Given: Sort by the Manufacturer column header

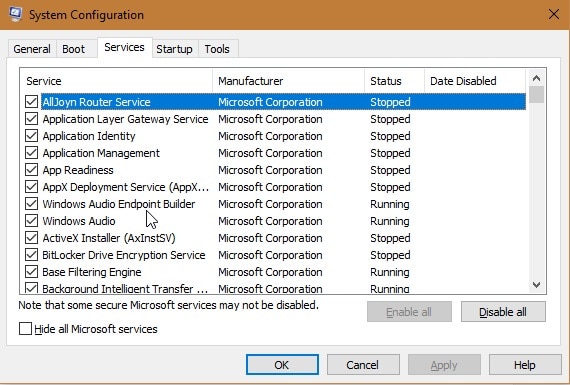Looking at the screenshot, I should [288, 81].
